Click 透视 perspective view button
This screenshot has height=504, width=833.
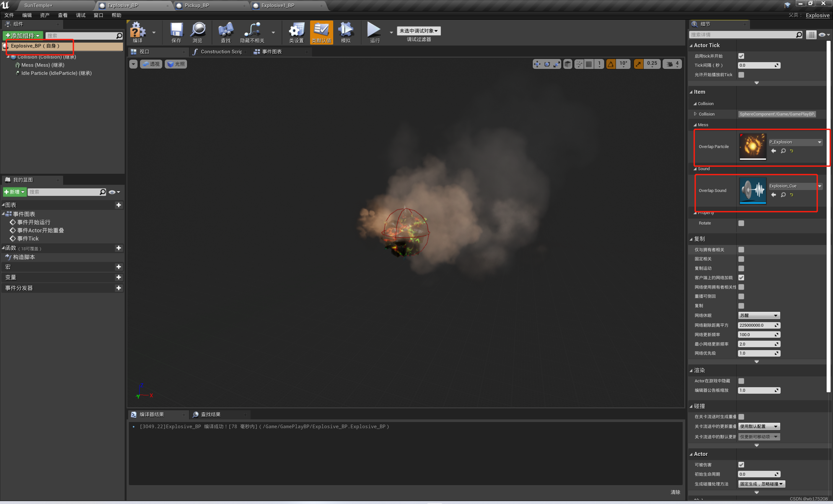(x=151, y=64)
